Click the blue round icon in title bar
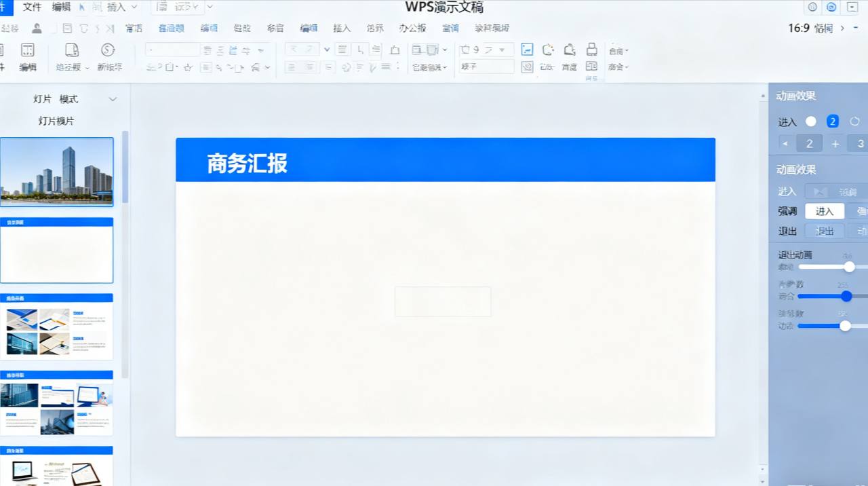 831,7
